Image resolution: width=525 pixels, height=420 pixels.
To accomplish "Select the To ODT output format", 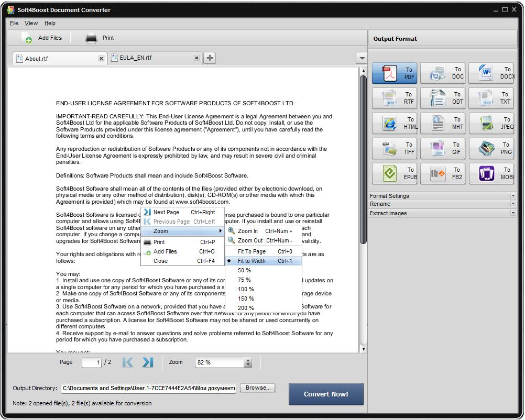I will point(443,98).
